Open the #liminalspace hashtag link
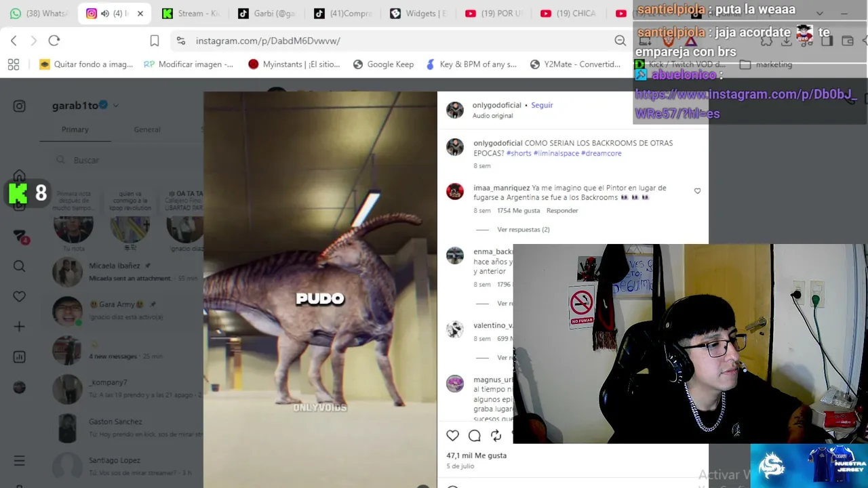This screenshot has width=868, height=488. tap(556, 153)
